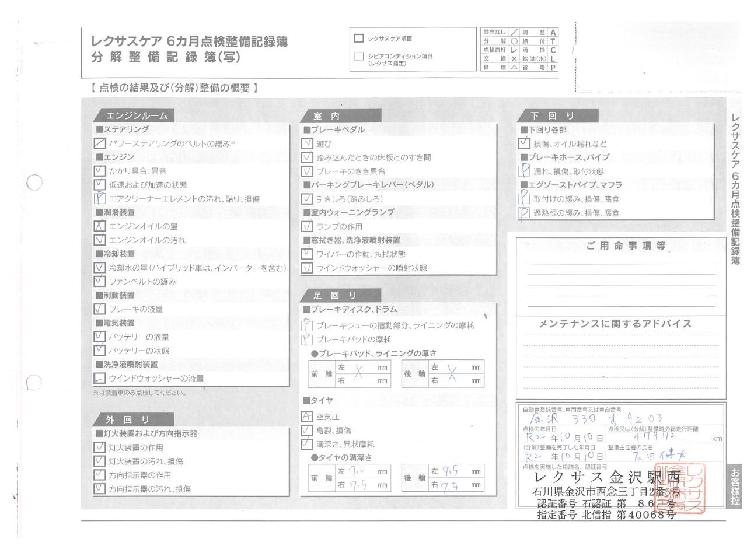Click the 総走行距離 km field
The width and height of the screenshot is (747, 560).
(665, 435)
